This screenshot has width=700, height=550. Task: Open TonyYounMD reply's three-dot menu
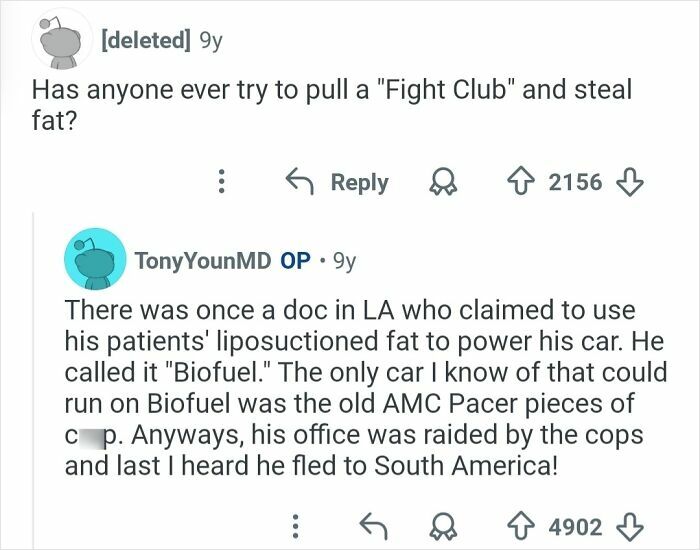tap(293, 525)
